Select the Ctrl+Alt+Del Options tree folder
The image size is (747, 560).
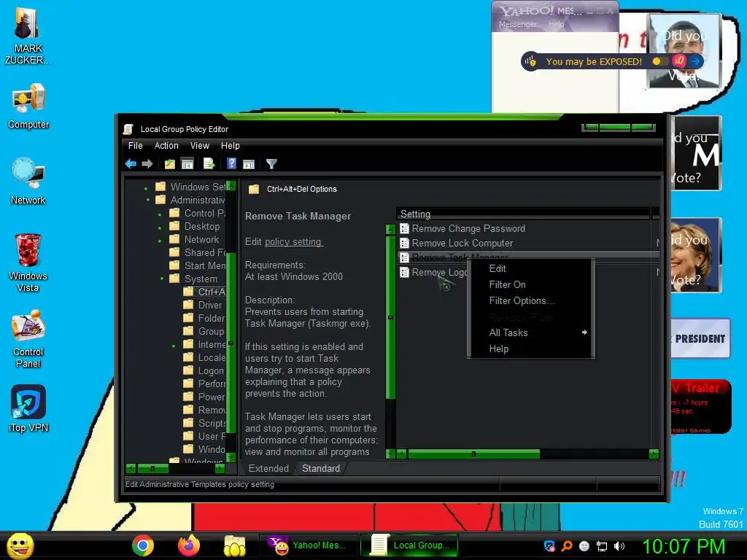pos(205,292)
